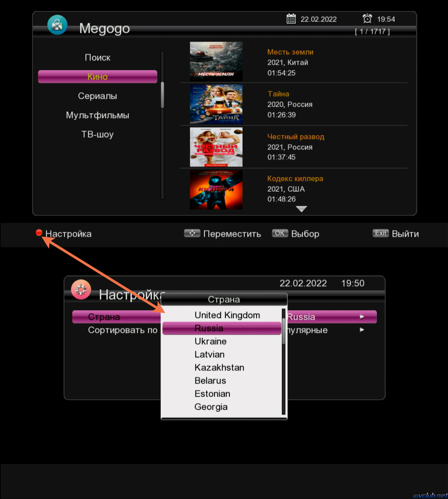Screen dimensions: 448x499
Task: Click the Тайна movie title
Action: (x=278, y=94)
